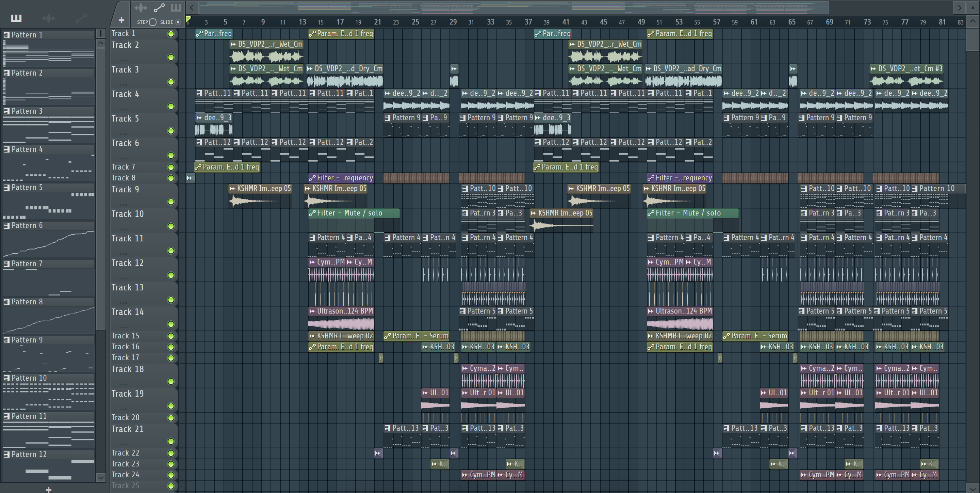Screen dimensions: 980x493
Task: Select the piano pattern picker icon
Action: point(16,18)
